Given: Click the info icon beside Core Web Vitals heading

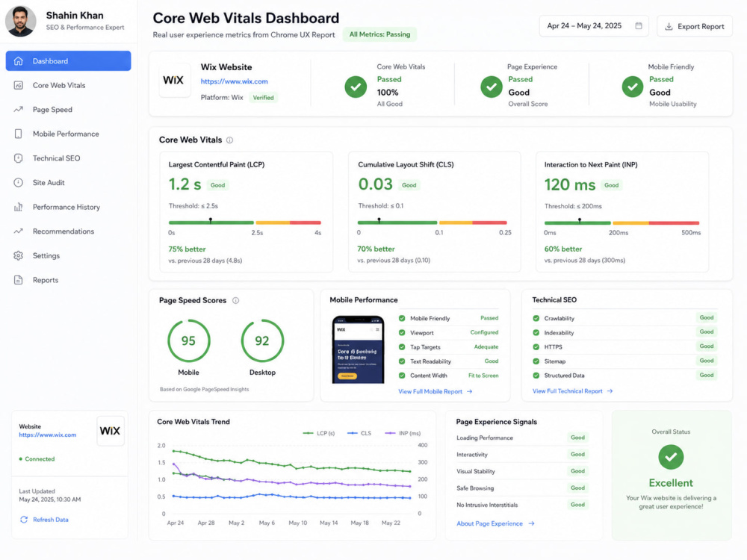Looking at the screenshot, I should click(229, 140).
